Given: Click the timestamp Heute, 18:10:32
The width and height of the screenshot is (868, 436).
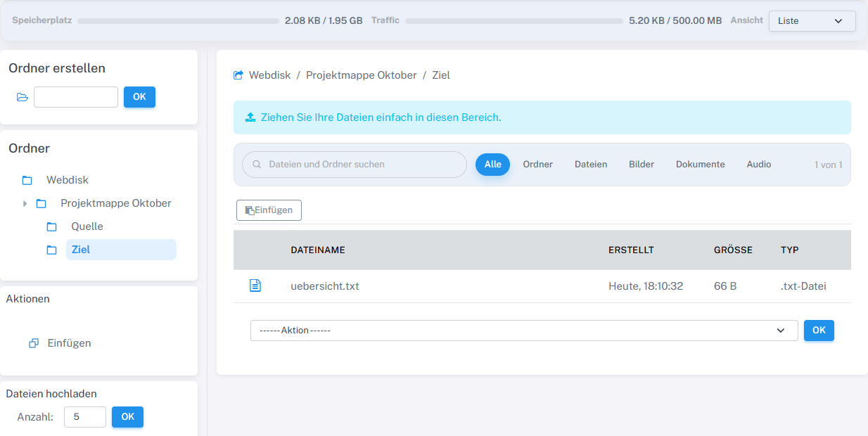Looking at the screenshot, I should tap(646, 286).
